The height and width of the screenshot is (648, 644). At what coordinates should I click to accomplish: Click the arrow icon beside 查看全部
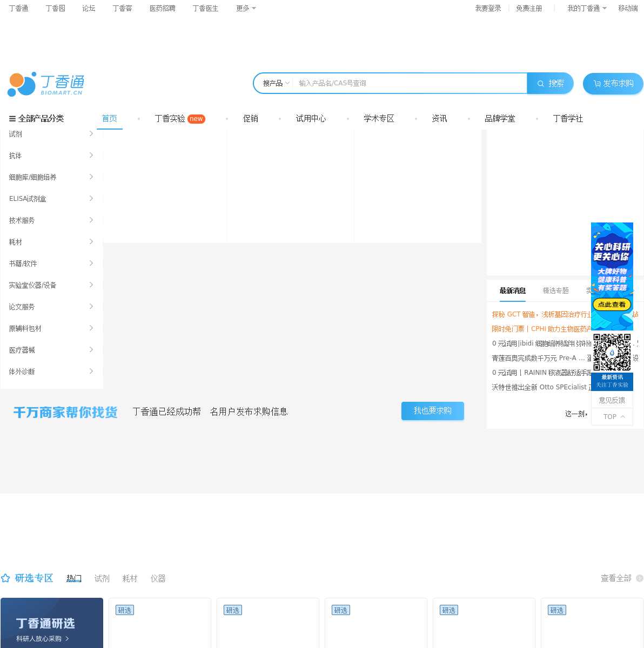640,578
